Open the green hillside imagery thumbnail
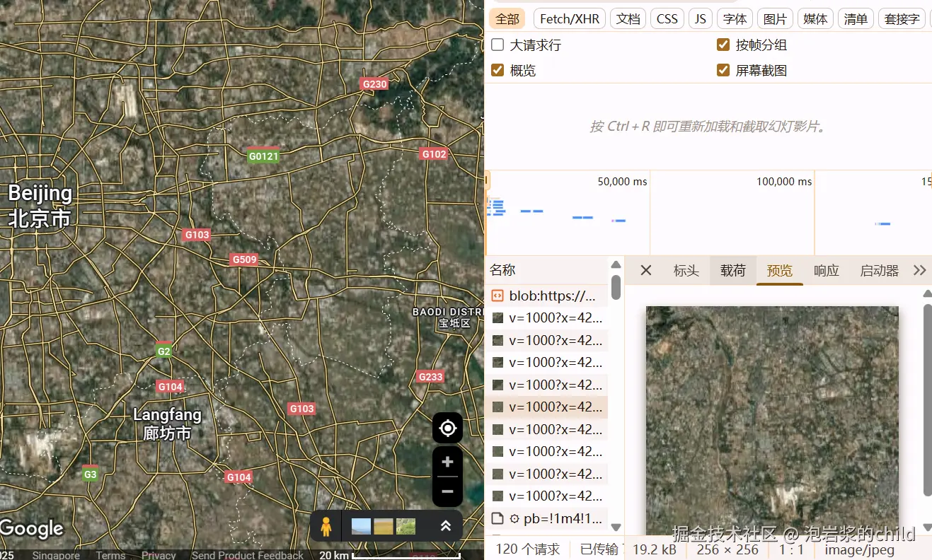Image resolution: width=932 pixels, height=560 pixels. click(x=405, y=526)
